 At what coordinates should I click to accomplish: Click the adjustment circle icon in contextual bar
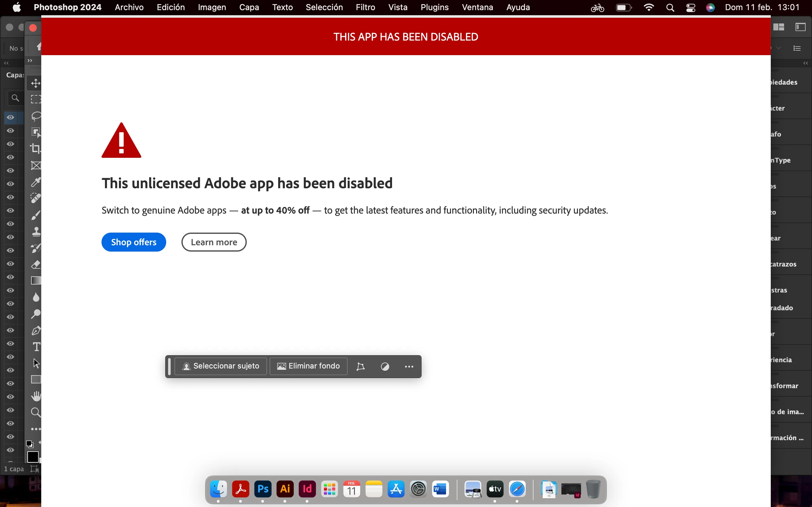385,367
